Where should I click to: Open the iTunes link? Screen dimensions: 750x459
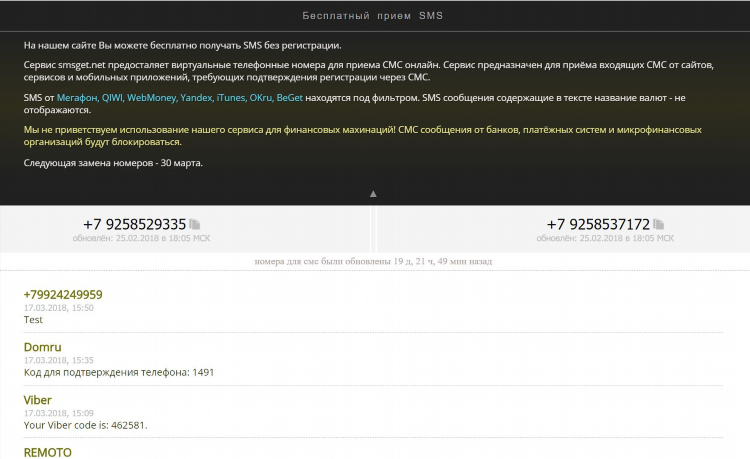click(231, 98)
